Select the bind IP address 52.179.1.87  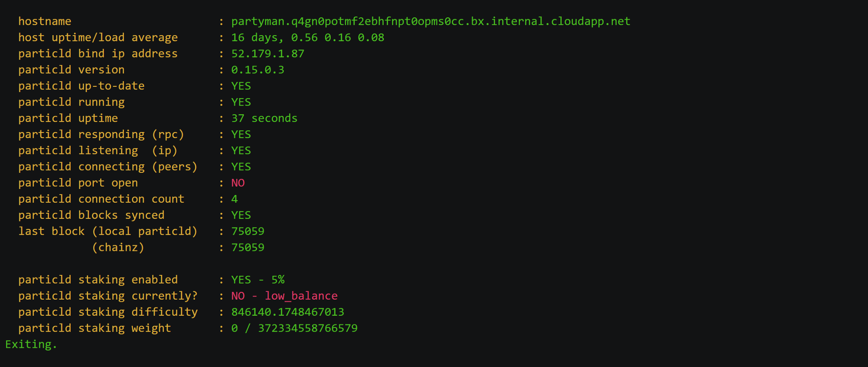pos(268,54)
